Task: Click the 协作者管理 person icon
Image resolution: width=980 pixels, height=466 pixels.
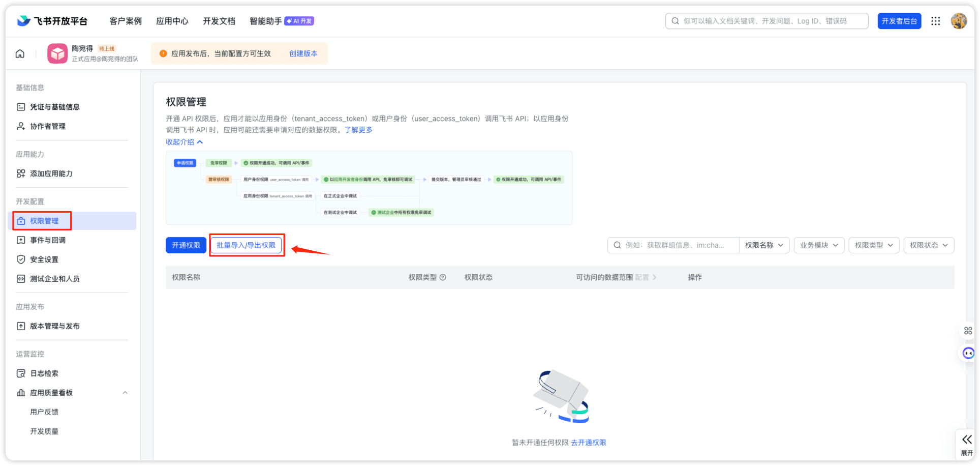Action: tap(21, 126)
